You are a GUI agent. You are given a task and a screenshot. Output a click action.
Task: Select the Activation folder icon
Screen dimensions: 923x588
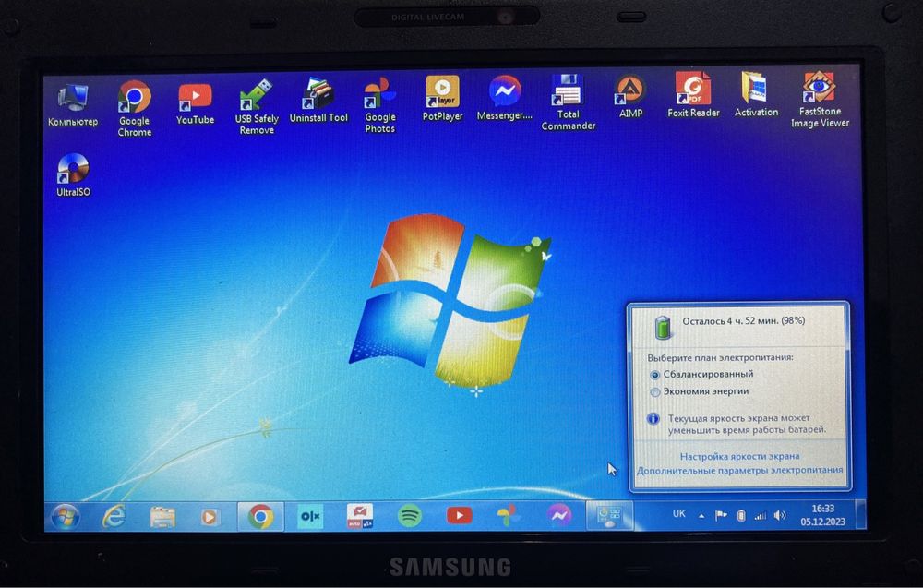pyautogui.click(x=756, y=94)
